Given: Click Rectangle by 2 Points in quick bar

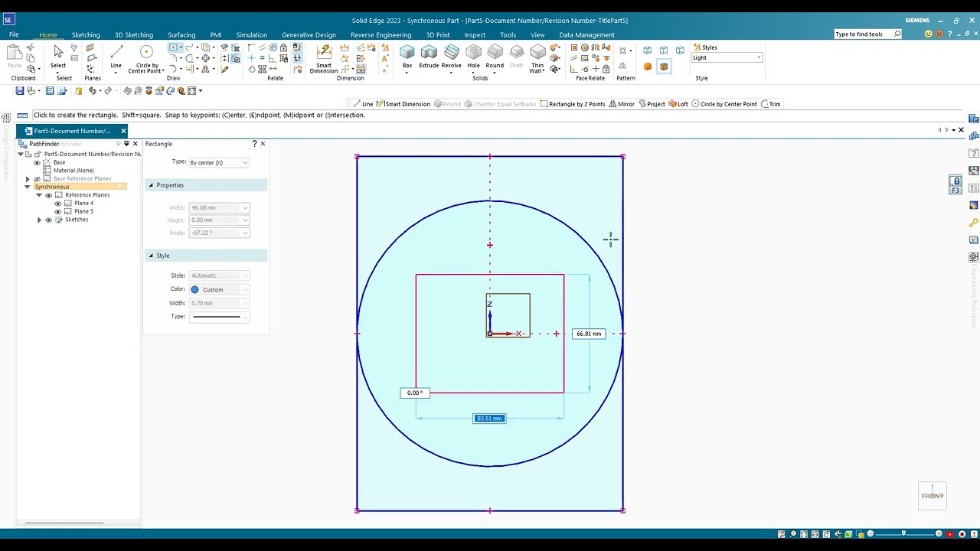Looking at the screenshot, I should click(573, 104).
